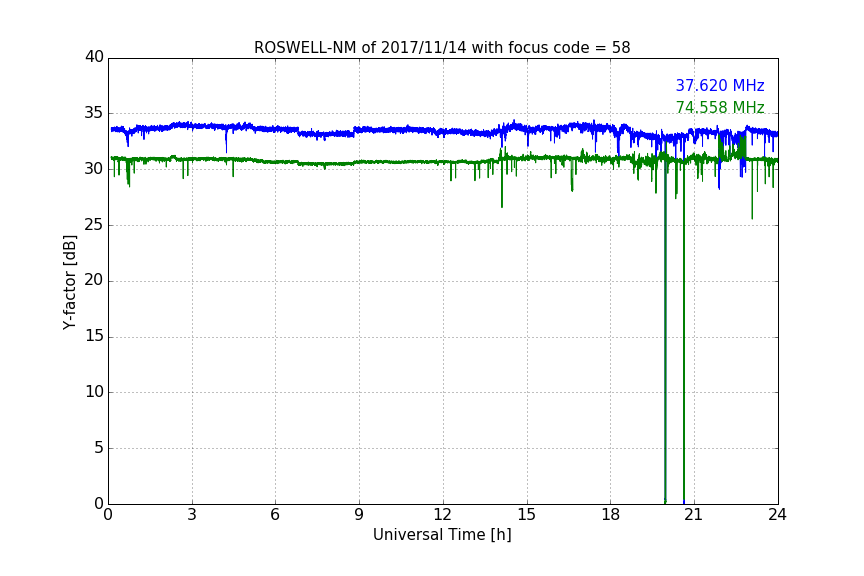Viewport: 864px width, 576px height.
Task: Click y-axis tick label '40'
Action: 94,57
